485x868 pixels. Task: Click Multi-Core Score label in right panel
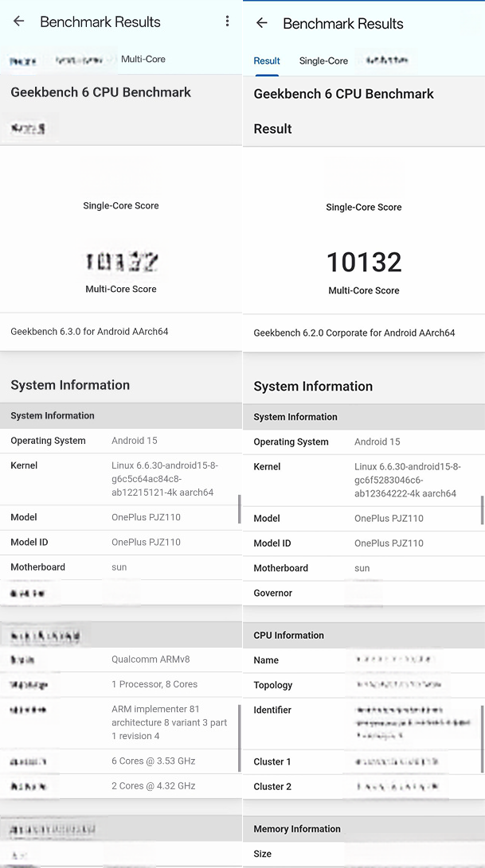coord(364,290)
